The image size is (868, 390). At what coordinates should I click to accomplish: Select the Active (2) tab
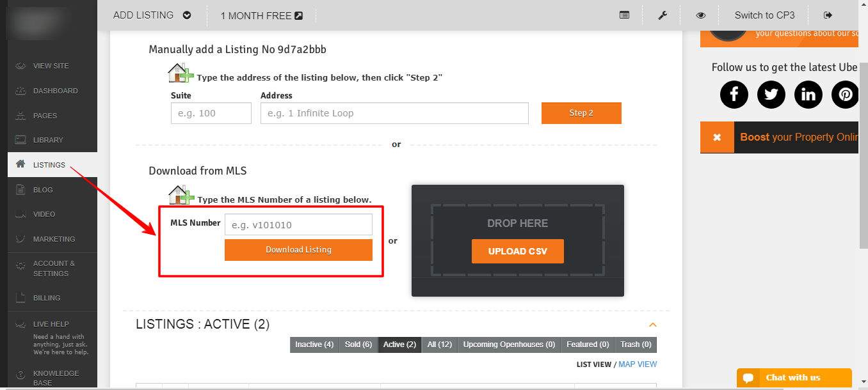(399, 345)
